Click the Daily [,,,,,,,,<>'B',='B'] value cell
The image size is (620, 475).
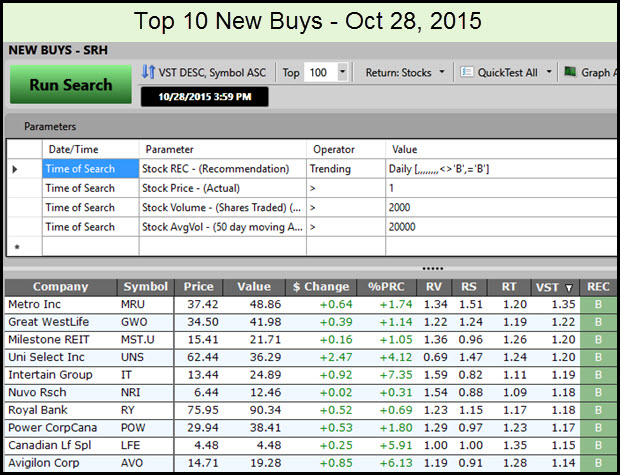pyautogui.click(x=501, y=169)
